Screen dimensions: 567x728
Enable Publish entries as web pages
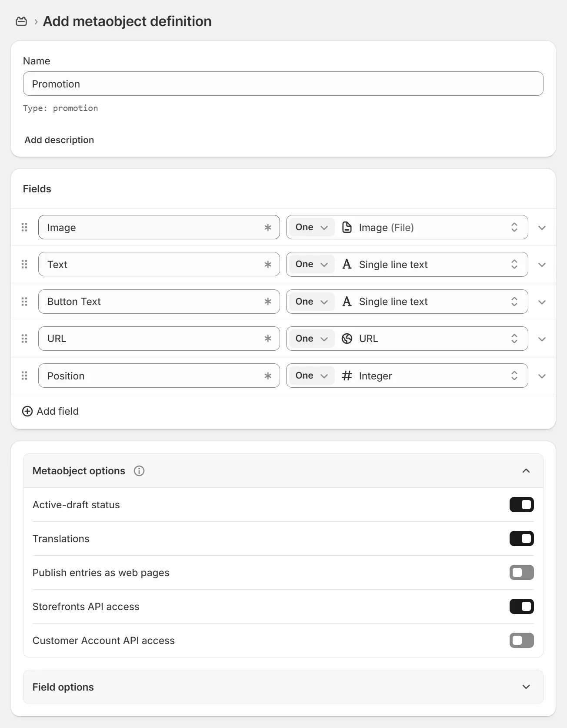click(521, 573)
